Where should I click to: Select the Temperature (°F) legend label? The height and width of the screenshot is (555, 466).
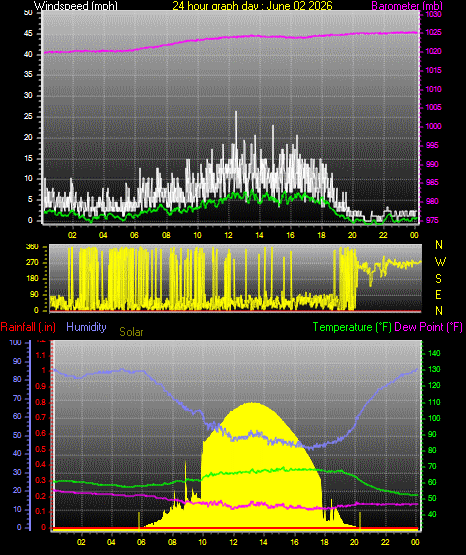[352, 327]
